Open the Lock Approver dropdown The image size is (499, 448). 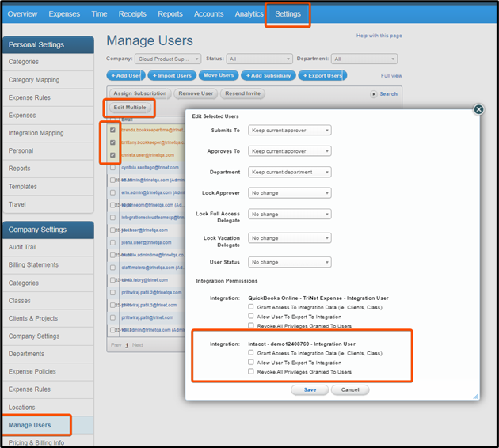pyautogui.click(x=290, y=193)
